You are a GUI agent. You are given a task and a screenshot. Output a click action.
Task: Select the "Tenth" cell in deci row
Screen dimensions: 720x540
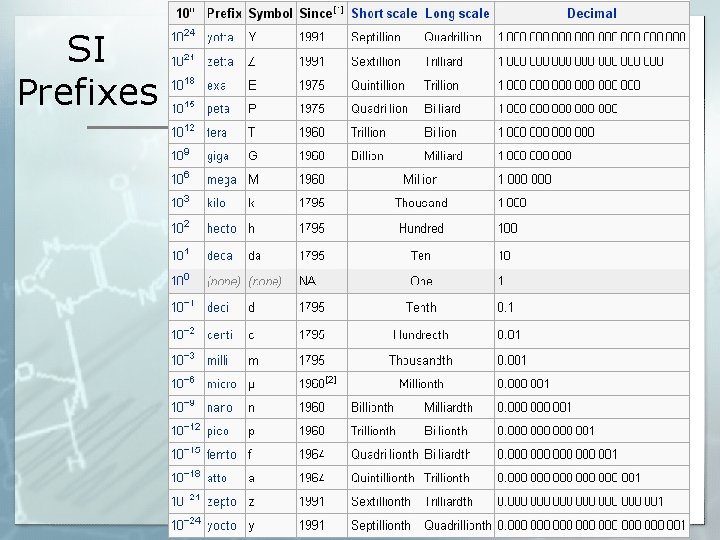tap(421, 307)
